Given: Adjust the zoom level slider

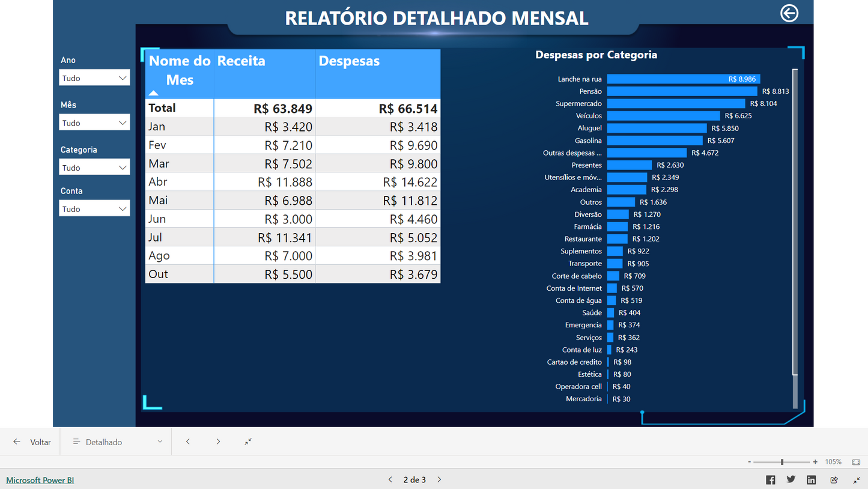Looking at the screenshot, I should point(782,461).
